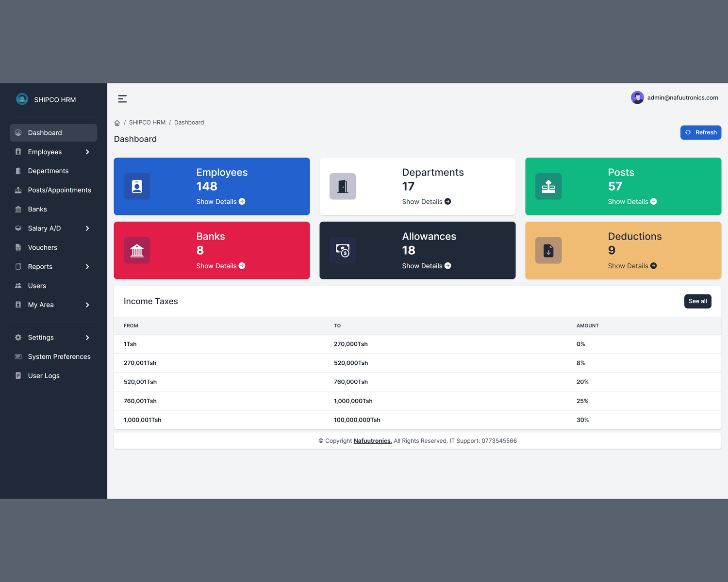
Task: Click the Allowances card money icon
Action: 343,250
